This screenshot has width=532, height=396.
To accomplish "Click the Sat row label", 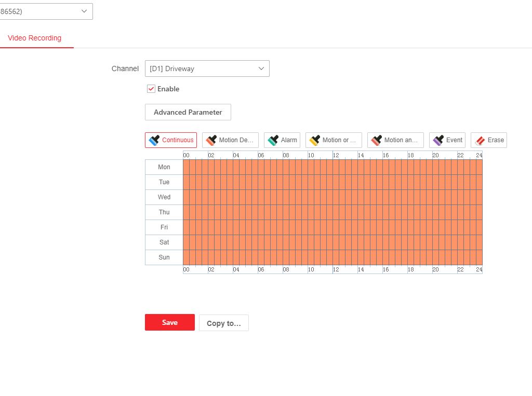I will [164, 242].
